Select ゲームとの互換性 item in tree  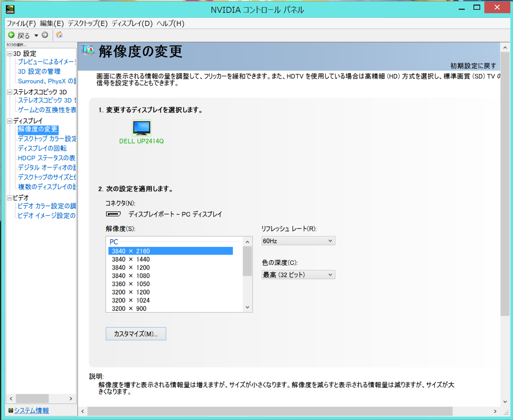point(47,110)
